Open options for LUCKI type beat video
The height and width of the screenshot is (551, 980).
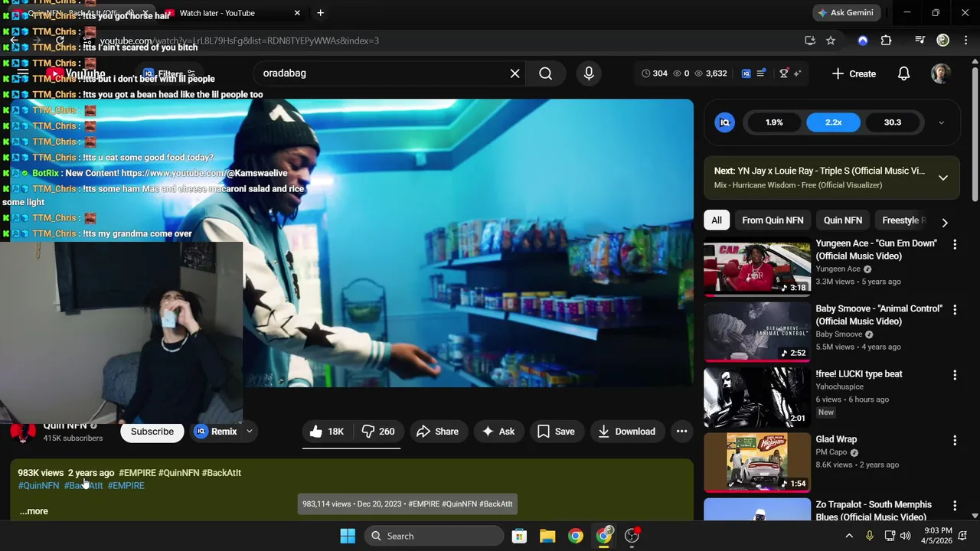954,375
